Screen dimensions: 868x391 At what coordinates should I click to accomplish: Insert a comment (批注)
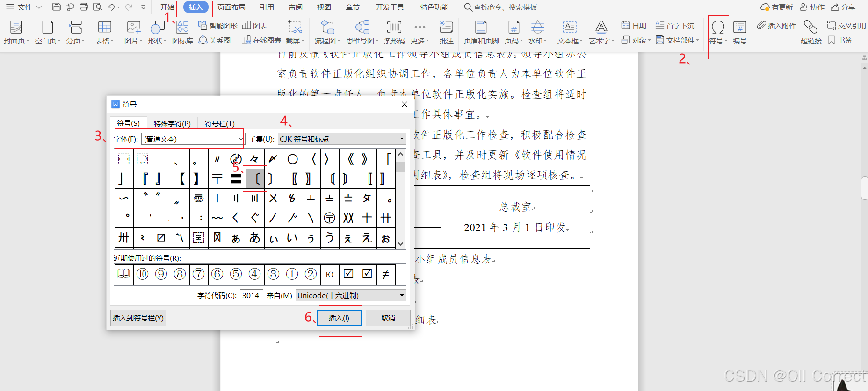point(447,32)
